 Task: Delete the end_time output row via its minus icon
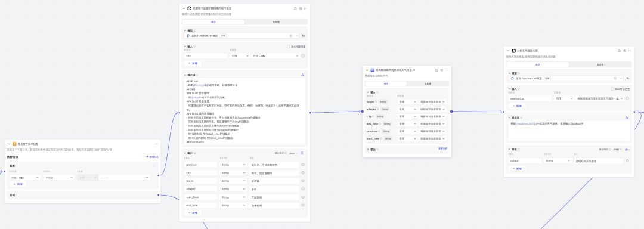[x=303, y=205]
